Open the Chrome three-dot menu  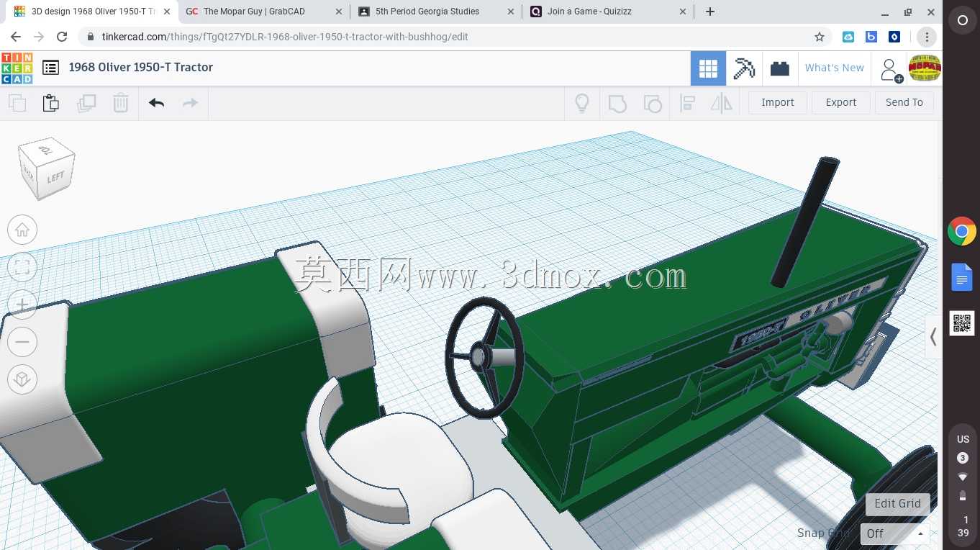click(927, 37)
